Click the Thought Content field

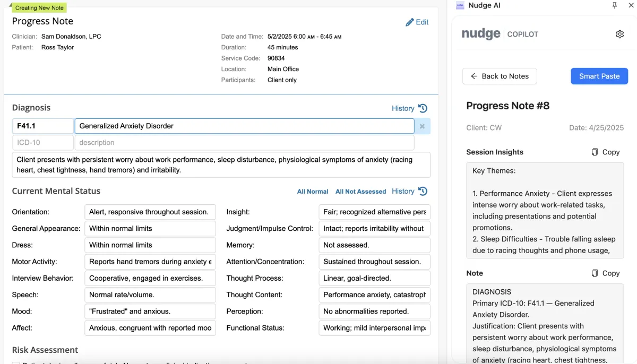(x=375, y=294)
